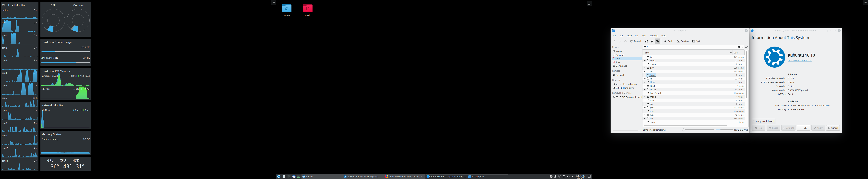Open the 232.4 GiB Hard Drive device

[627, 84]
